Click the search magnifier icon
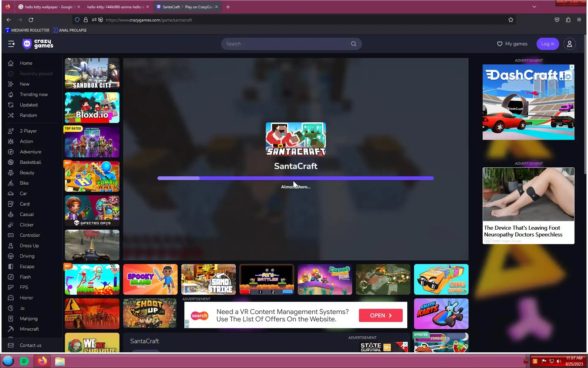The image size is (588, 368). click(353, 44)
